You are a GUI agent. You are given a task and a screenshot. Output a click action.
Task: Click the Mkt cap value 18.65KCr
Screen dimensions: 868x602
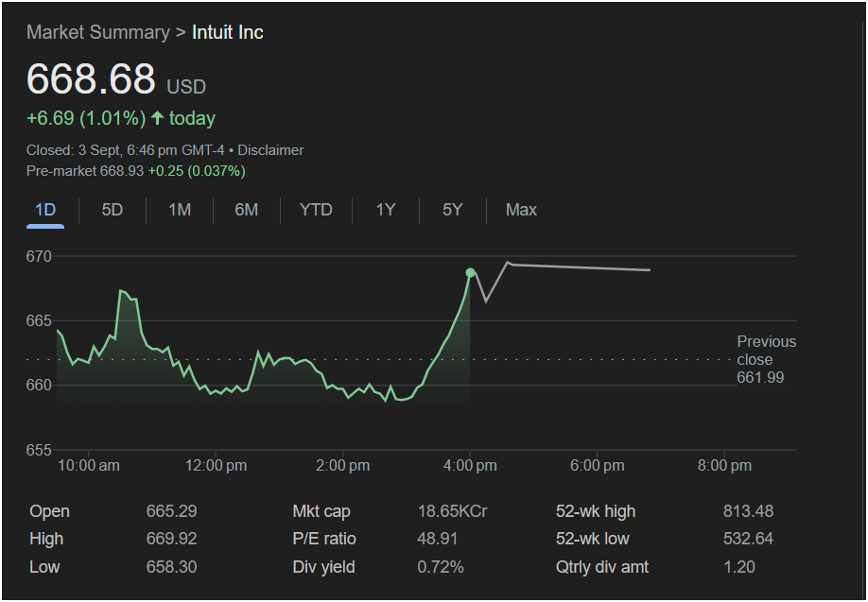click(x=452, y=511)
